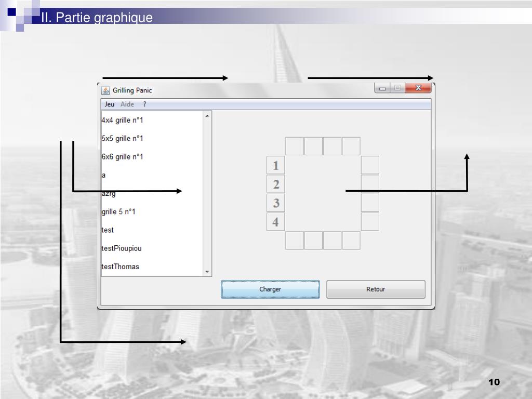This screenshot has height=399, width=532.
Task: Click the list scrollbar up arrow
Action: pyautogui.click(x=207, y=116)
